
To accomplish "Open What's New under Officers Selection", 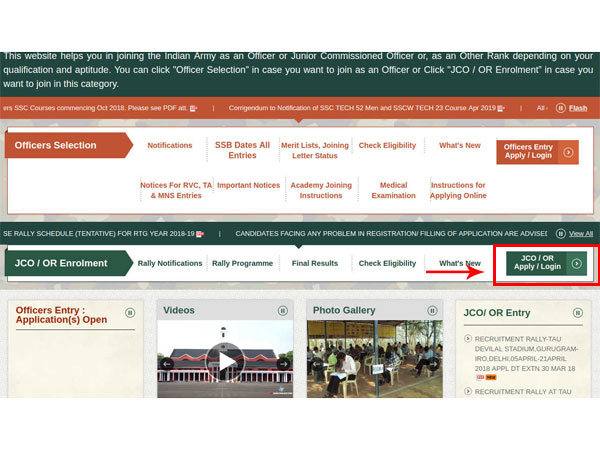I will tap(460, 145).
